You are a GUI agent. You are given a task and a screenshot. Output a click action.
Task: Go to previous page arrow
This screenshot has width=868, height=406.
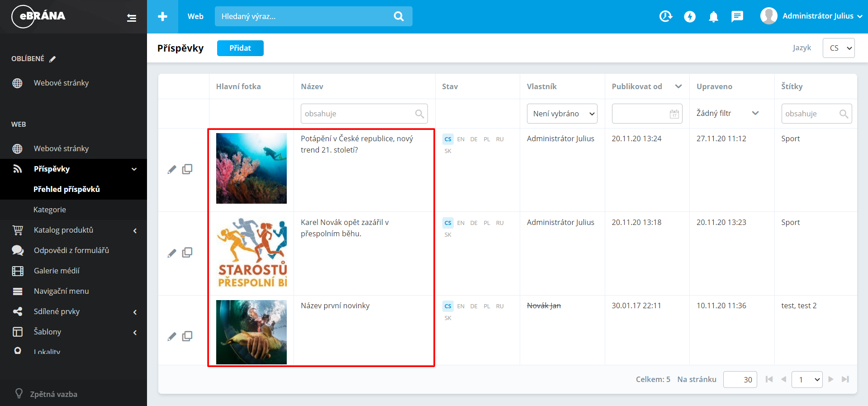784,379
